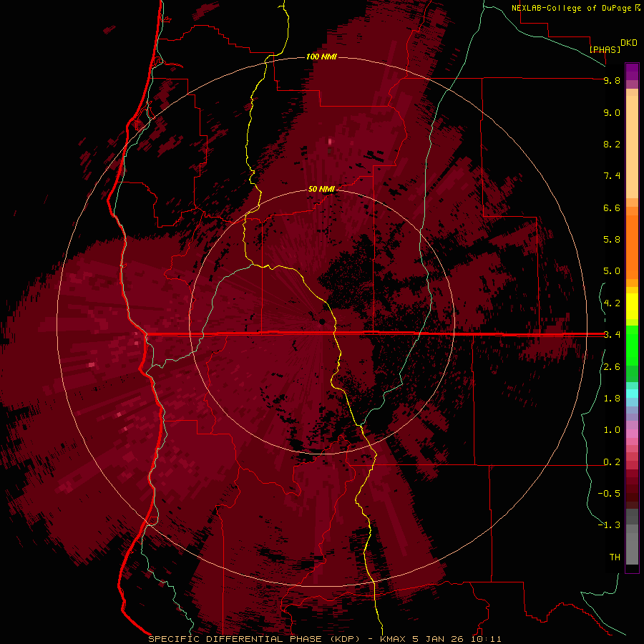Click the -1.3 scale value
Screen dimensions: 644x644
click(x=609, y=525)
